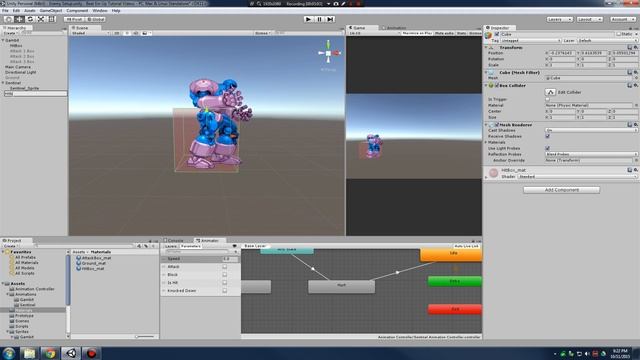
Task: Toggle the Static checkbox
Action: click(x=619, y=34)
